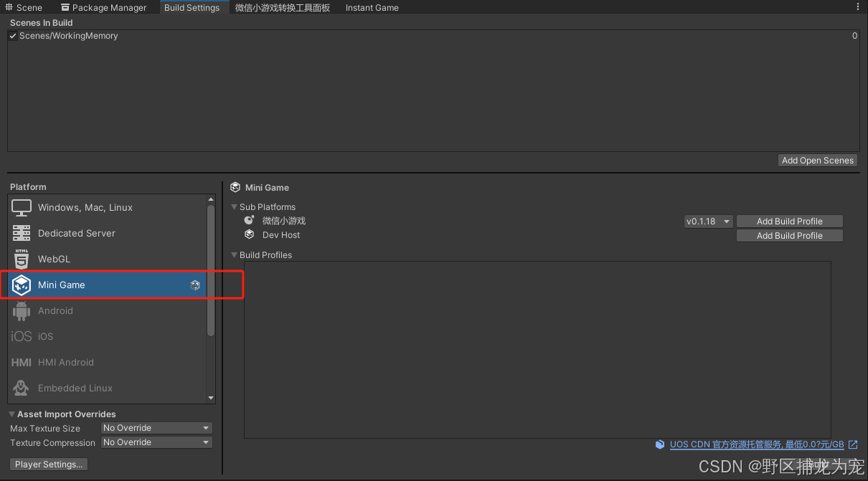Click the Mini Game platform icon
Screen dimensions: 868x481
click(x=22, y=285)
